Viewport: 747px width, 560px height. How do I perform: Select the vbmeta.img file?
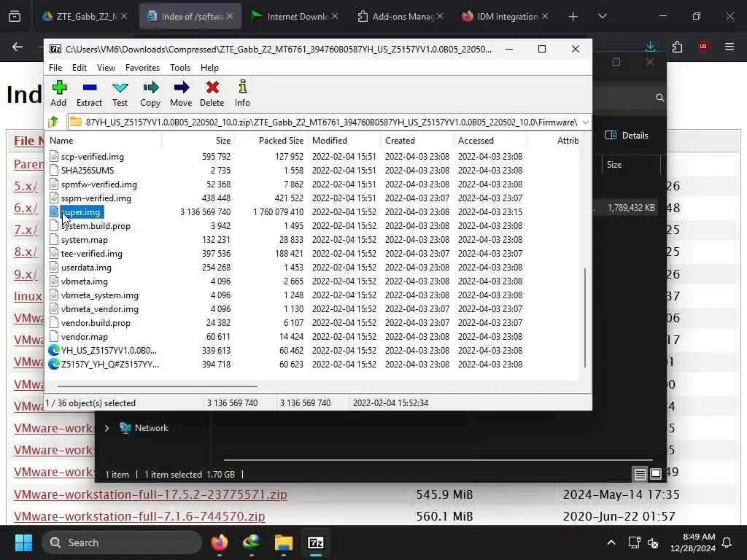click(85, 281)
